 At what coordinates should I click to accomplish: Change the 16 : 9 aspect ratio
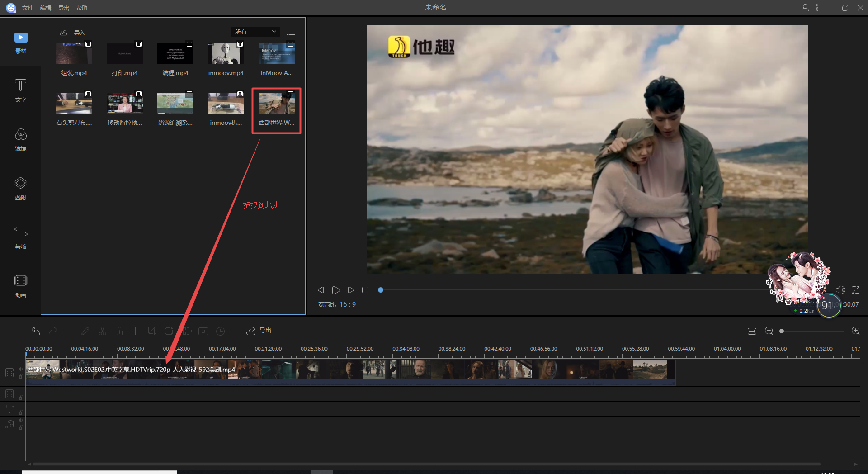(348, 304)
